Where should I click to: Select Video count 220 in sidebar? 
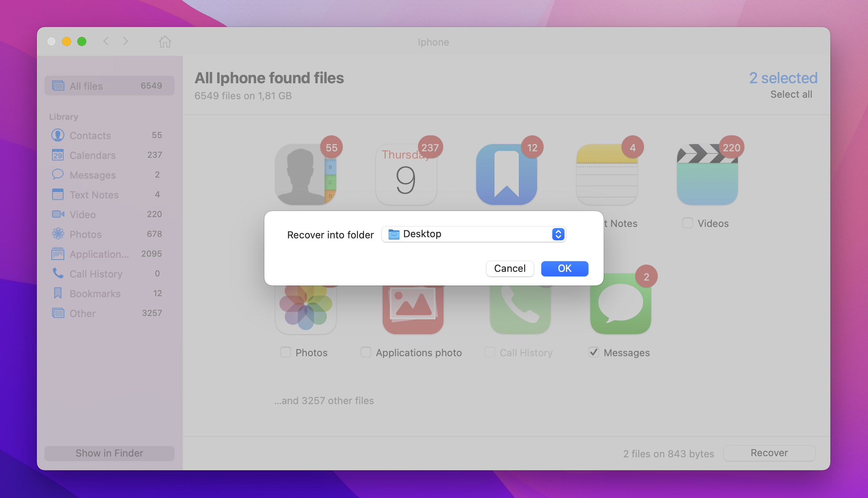point(154,214)
